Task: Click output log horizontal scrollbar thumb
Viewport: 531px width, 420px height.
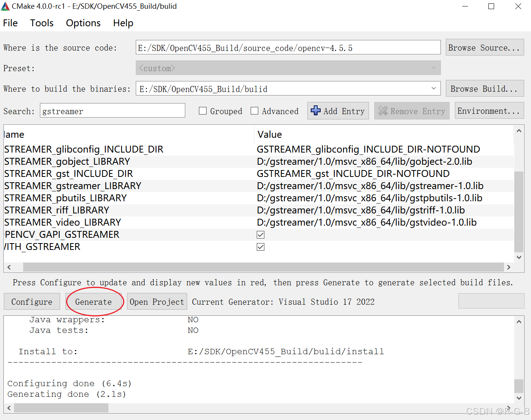Action: point(61,408)
